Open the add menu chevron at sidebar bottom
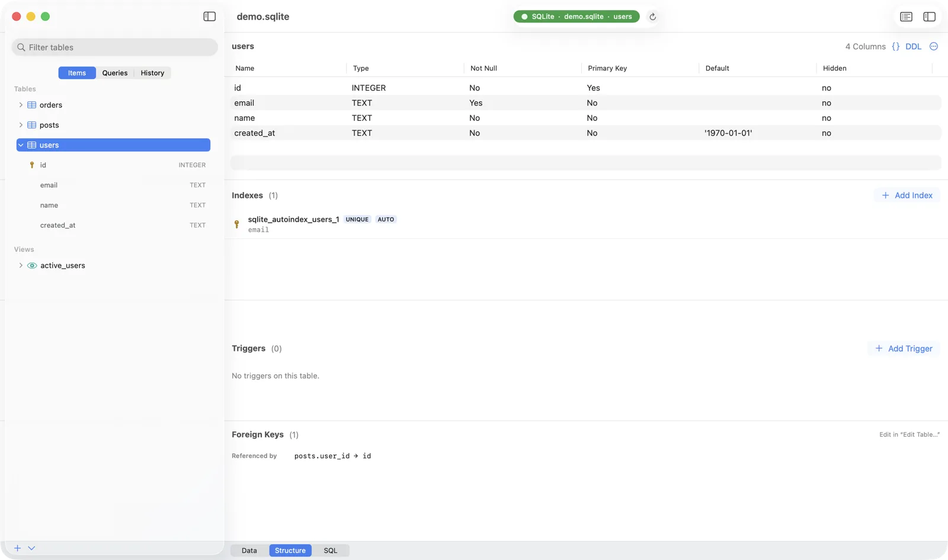Viewport: 948px width, 560px height. (x=31, y=548)
